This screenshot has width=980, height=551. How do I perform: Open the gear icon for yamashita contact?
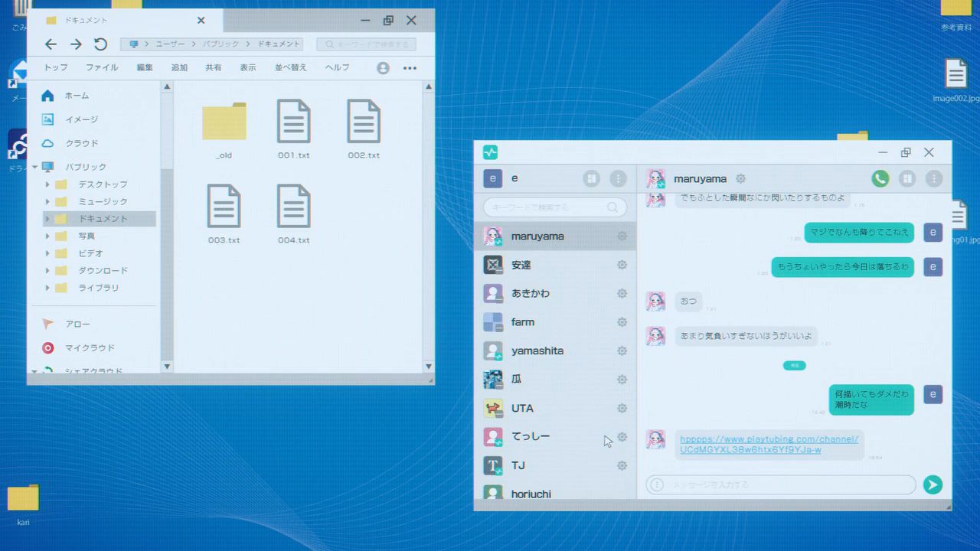pyautogui.click(x=622, y=351)
